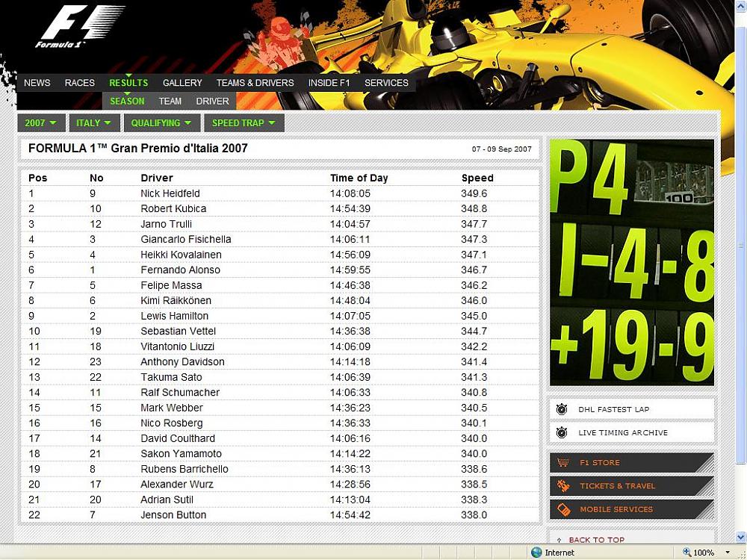This screenshot has height=560, width=747.
Task: Click the BACK TO TOP link
Action: point(596,540)
